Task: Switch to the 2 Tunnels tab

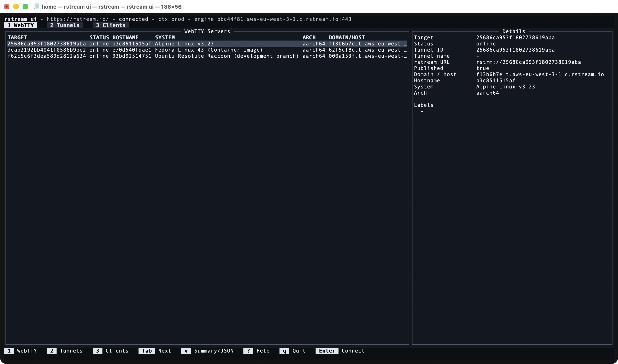Action: coord(64,25)
